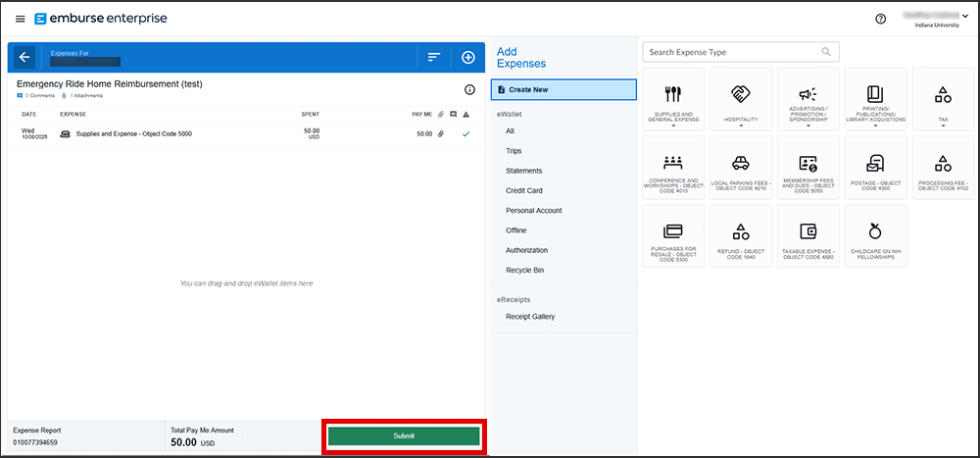Open the Receipt Gallery section

coord(529,317)
